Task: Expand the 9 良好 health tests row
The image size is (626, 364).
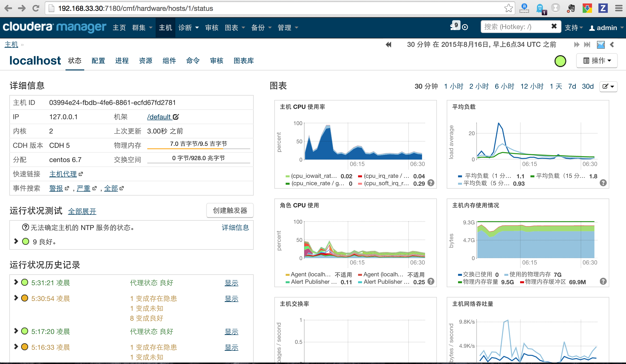Action: (x=16, y=241)
